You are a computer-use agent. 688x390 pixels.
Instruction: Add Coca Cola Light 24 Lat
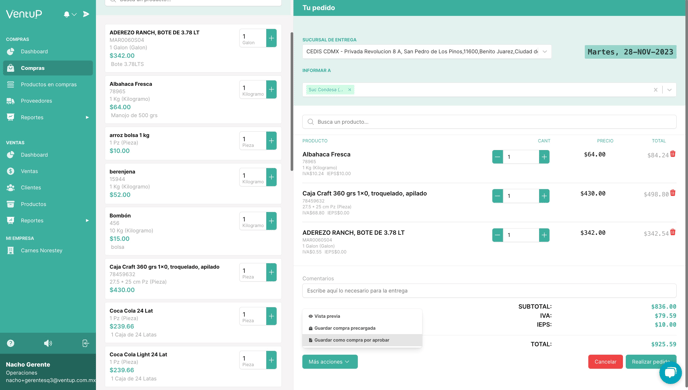pos(271,360)
